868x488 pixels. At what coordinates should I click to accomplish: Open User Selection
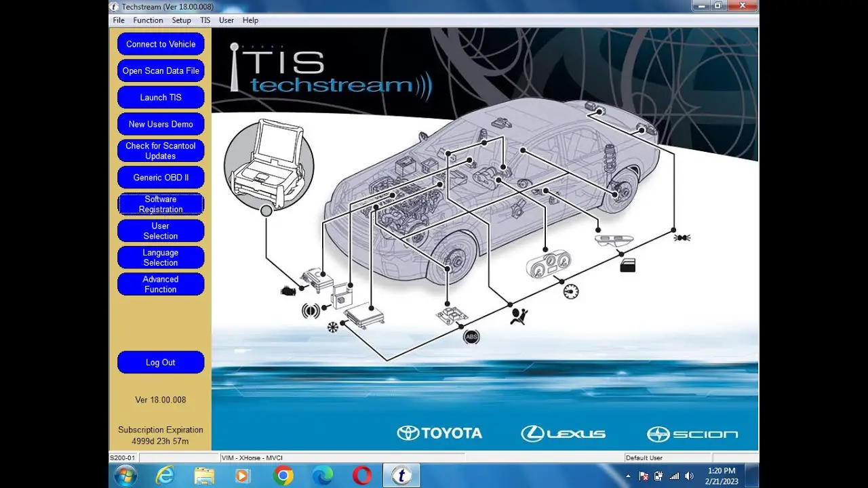[x=161, y=230]
